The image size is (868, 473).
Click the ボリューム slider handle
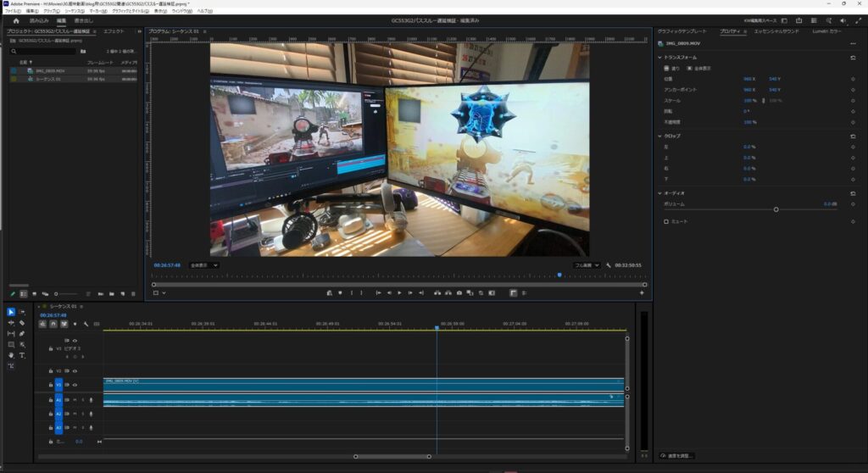776,210
